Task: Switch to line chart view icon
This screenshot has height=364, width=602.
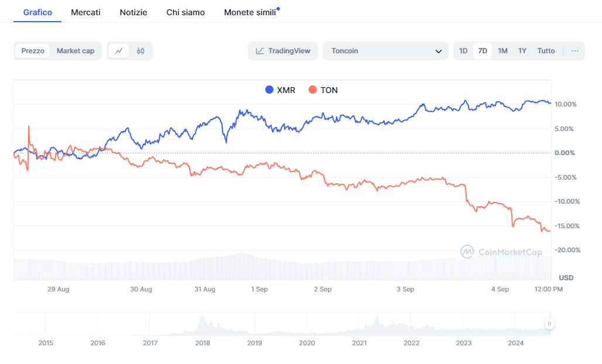Action: [119, 51]
